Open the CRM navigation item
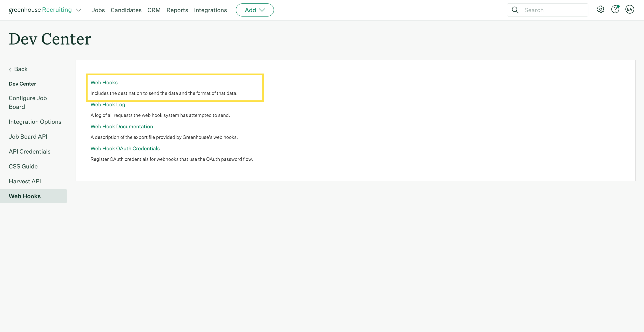 pyautogui.click(x=154, y=10)
